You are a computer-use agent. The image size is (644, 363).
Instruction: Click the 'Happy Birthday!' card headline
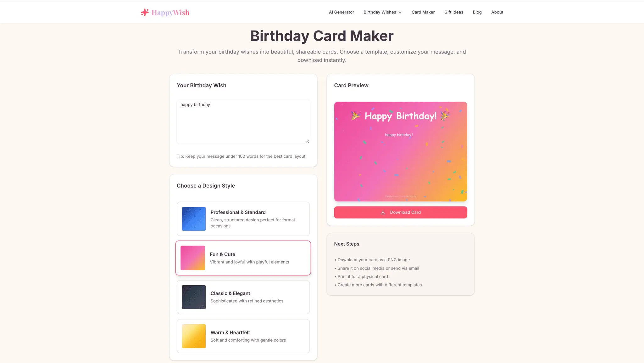pyautogui.click(x=400, y=116)
